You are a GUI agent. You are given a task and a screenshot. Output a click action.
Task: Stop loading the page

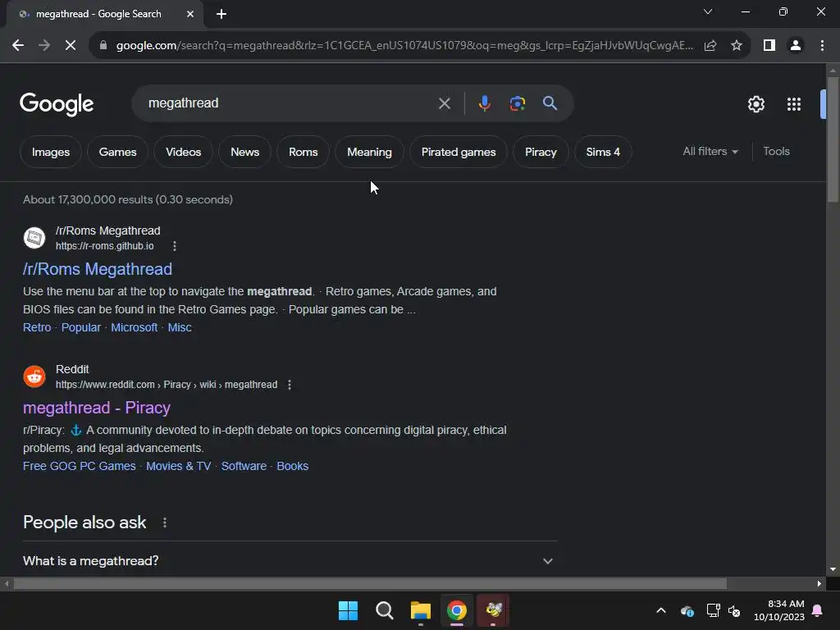[71, 46]
